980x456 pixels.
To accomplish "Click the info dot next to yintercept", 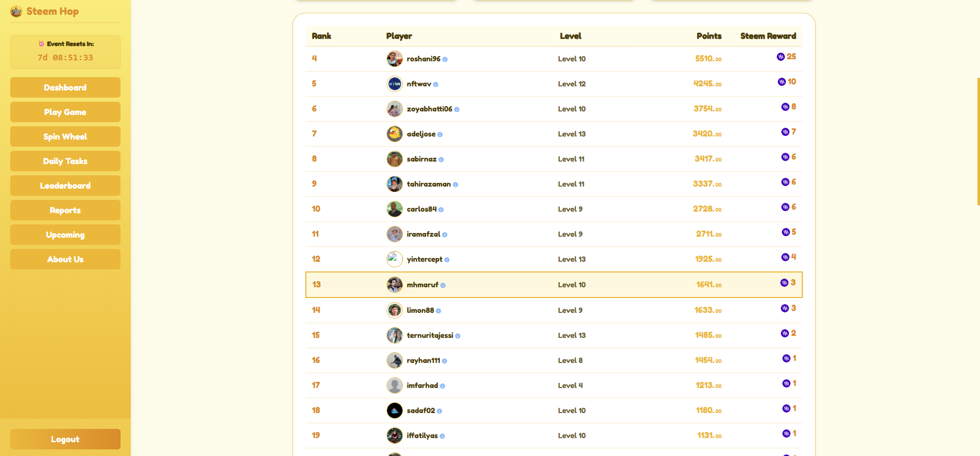I will pyautogui.click(x=447, y=260).
